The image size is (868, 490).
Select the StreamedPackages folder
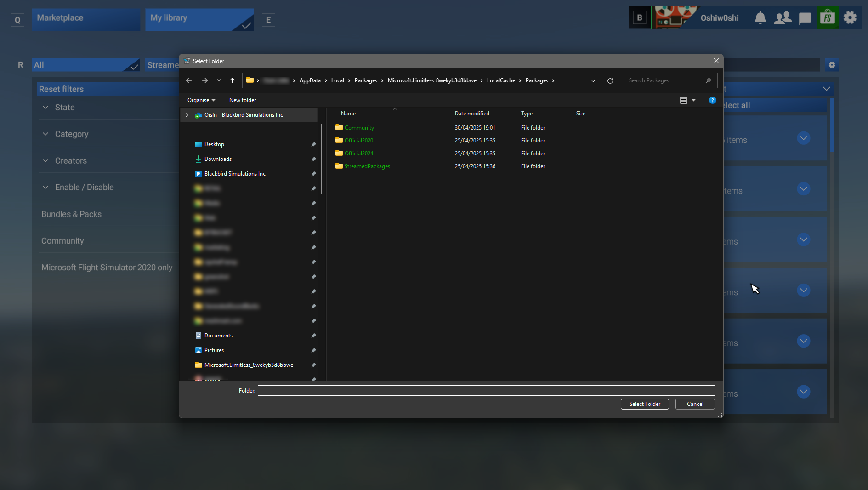click(x=367, y=166)
